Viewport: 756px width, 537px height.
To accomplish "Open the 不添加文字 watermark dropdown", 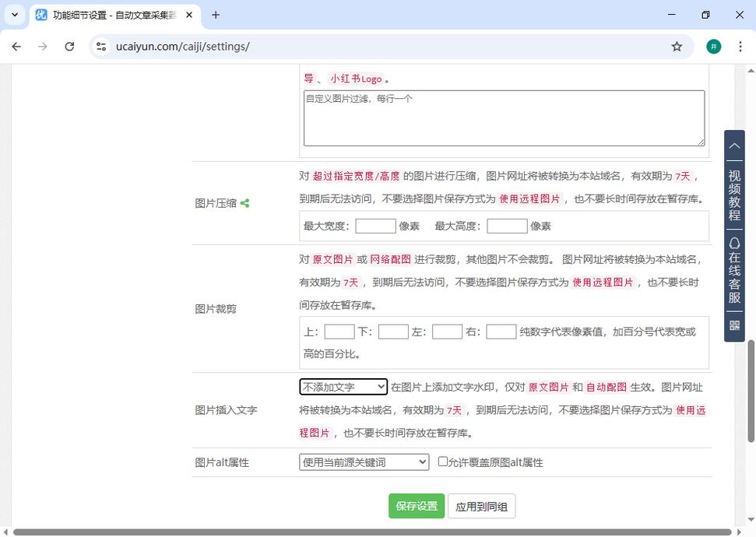I will [x=343, y=387].
